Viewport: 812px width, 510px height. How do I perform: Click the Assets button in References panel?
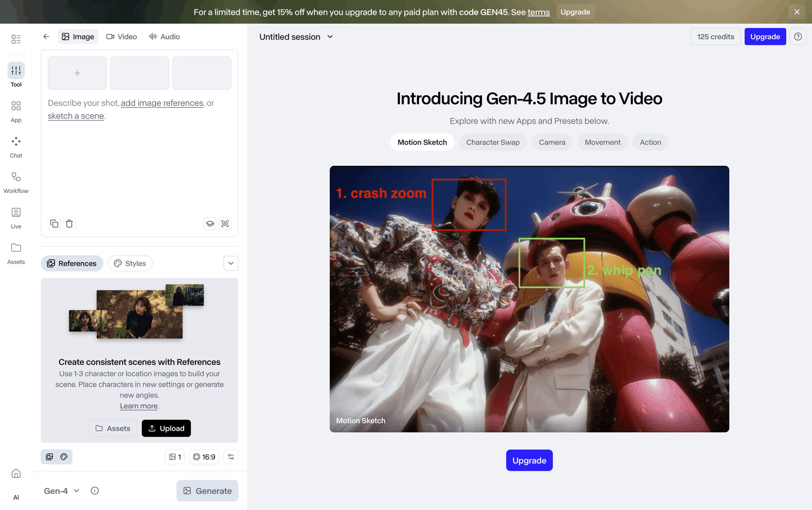[x=112, y=428]
